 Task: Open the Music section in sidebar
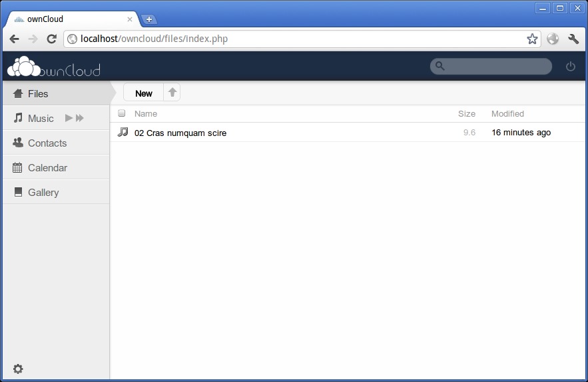pyautogui.click(x=56, y=118)
